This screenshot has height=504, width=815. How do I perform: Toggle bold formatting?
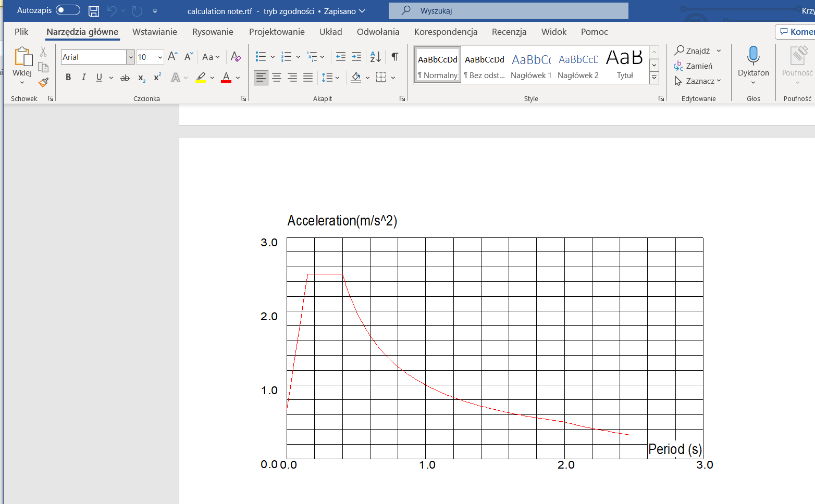[x=68, y=77]
